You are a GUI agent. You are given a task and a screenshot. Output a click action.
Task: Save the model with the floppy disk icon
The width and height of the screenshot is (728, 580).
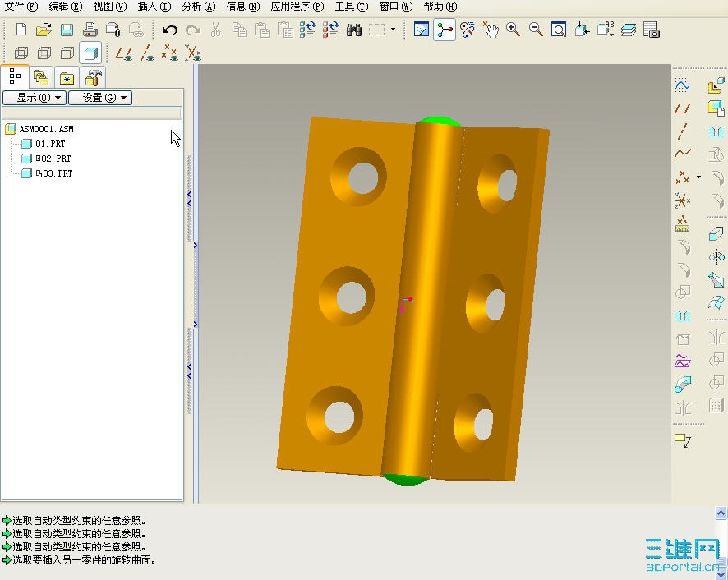[x=67, y=30]
